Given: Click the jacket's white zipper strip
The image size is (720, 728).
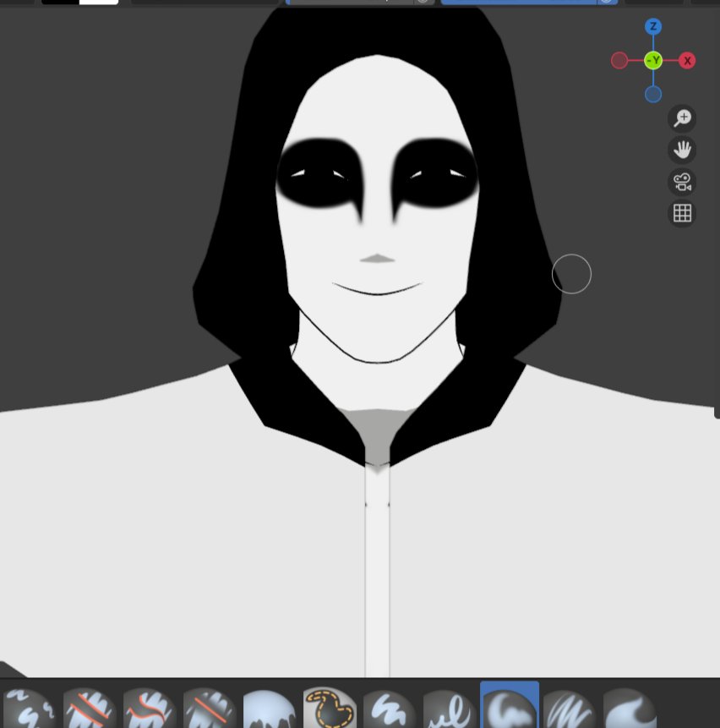Looking at the screenshot, I should point(377,571).
